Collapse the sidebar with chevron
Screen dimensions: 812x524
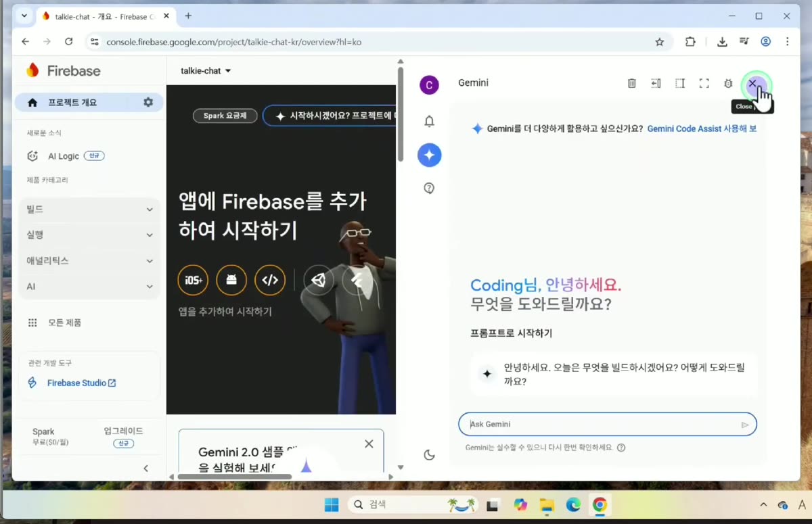tap(146, 468)
